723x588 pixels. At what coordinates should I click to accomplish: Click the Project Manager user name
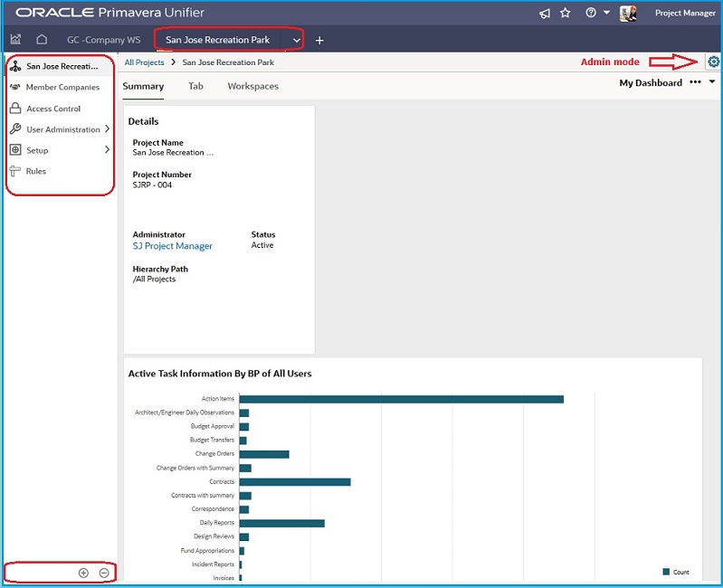coord(685,14)
